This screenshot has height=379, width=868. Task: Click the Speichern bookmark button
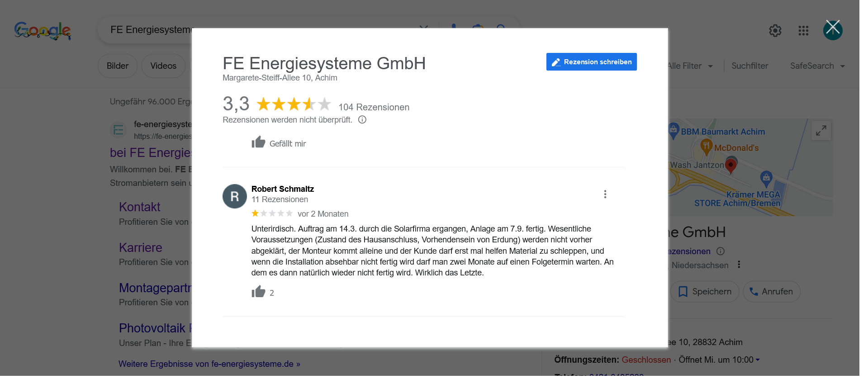coord(705,292)
